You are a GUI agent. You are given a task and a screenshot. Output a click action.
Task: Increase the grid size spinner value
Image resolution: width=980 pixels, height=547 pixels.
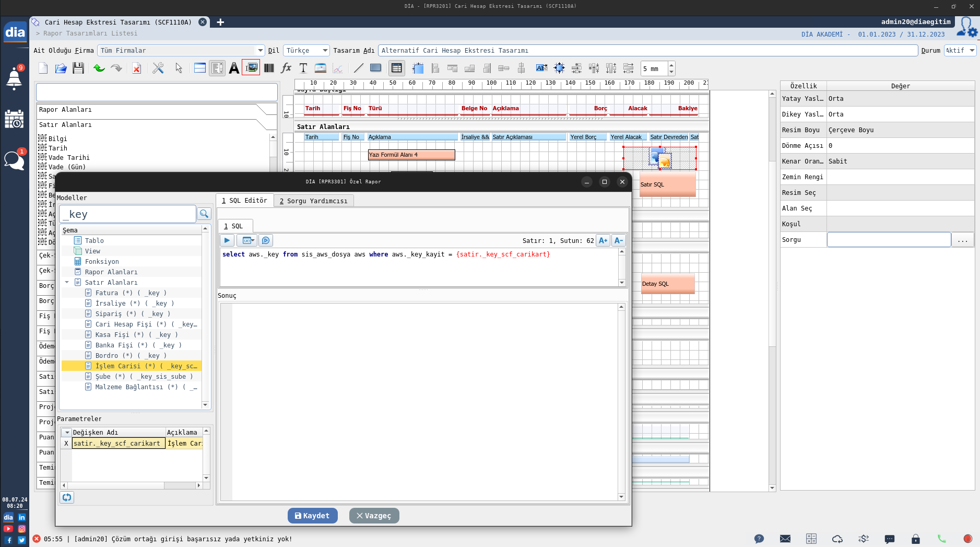click(x=671, y=65)
